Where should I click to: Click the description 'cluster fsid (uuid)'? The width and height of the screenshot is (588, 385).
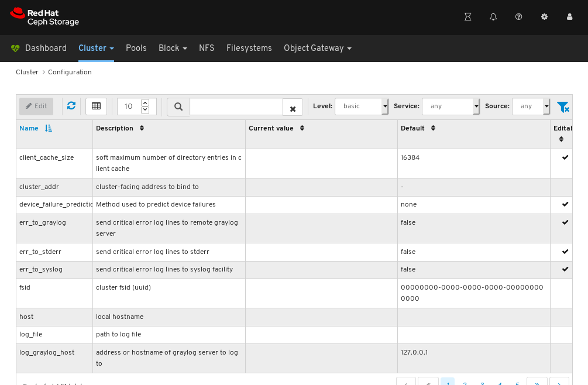[123, 287]
